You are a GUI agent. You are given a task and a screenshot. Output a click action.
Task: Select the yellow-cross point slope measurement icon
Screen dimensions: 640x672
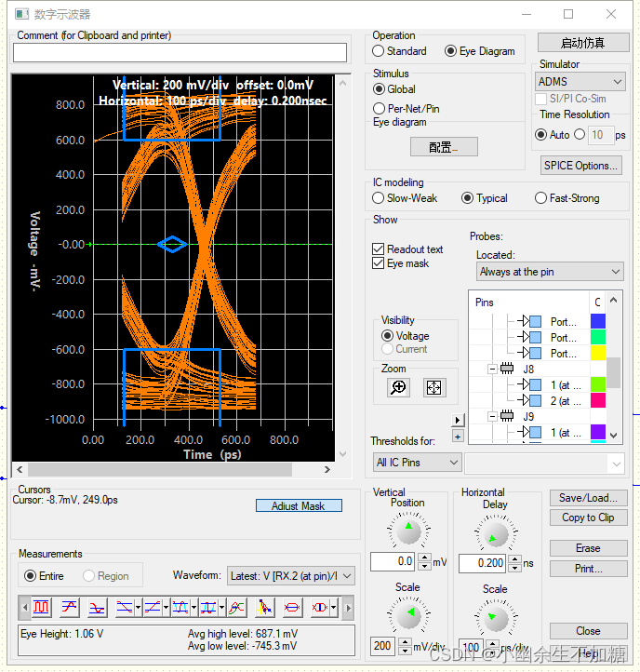[x=264, y=607]
